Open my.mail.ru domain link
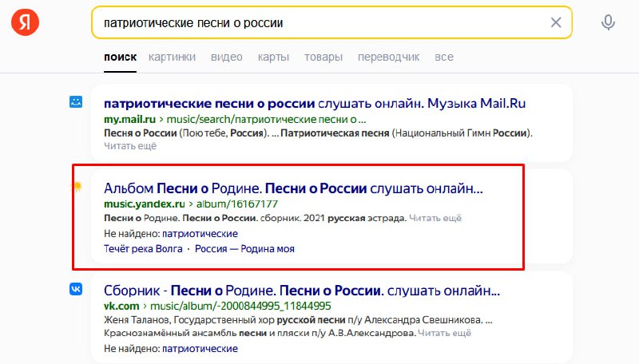The height and width of the screenshot is (364, 639). pos(129,119)
